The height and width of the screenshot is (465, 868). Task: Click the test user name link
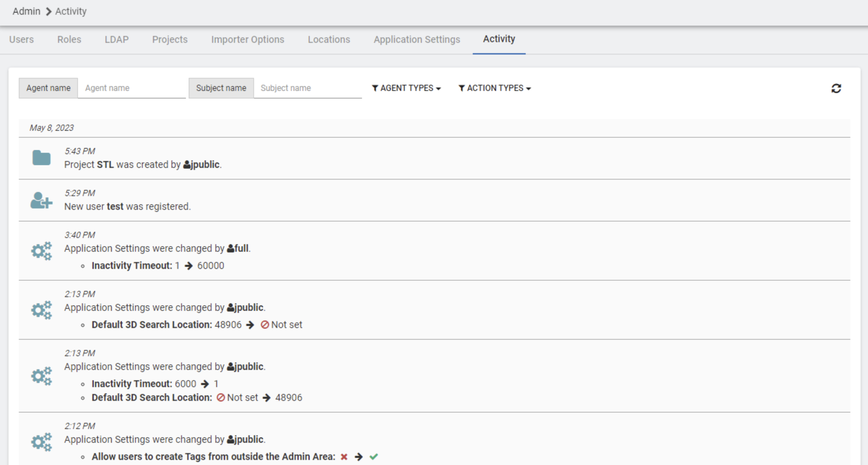pyautogui.click(x=115, y=207)
